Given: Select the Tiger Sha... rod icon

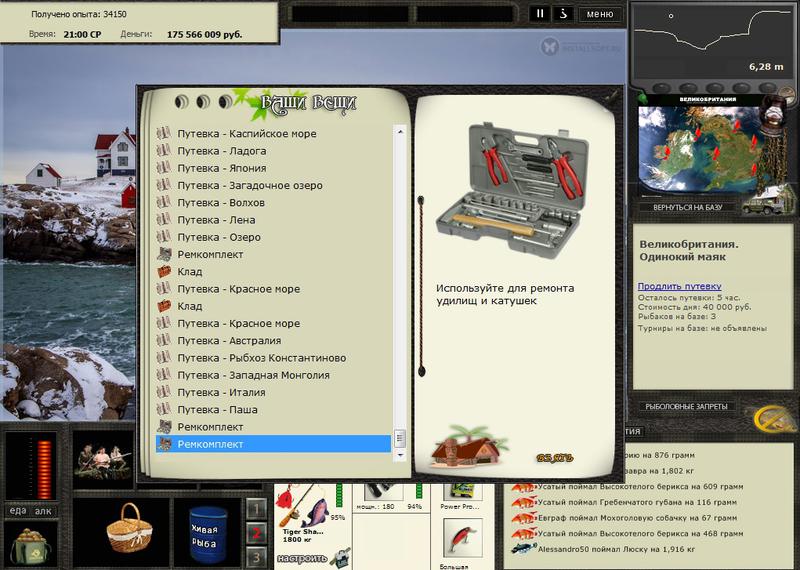Looking at the screenshot, I should point(304,507).
